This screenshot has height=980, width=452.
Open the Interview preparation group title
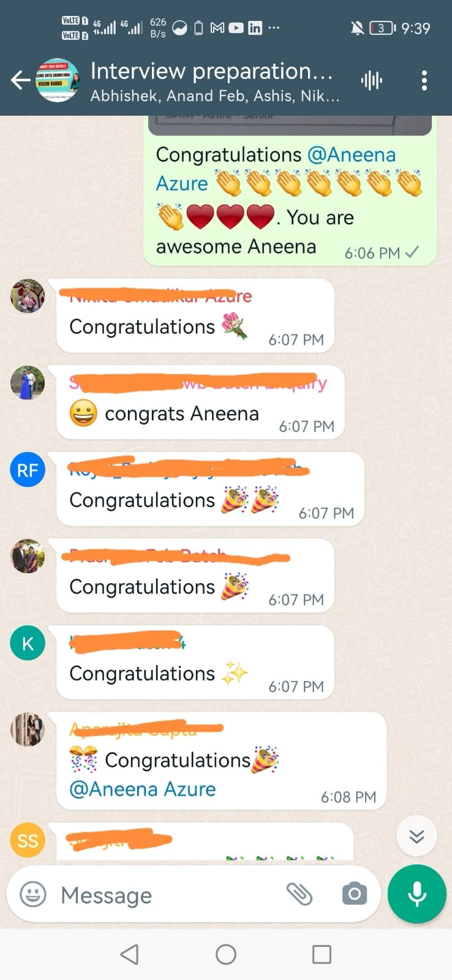tap(211, 71)
